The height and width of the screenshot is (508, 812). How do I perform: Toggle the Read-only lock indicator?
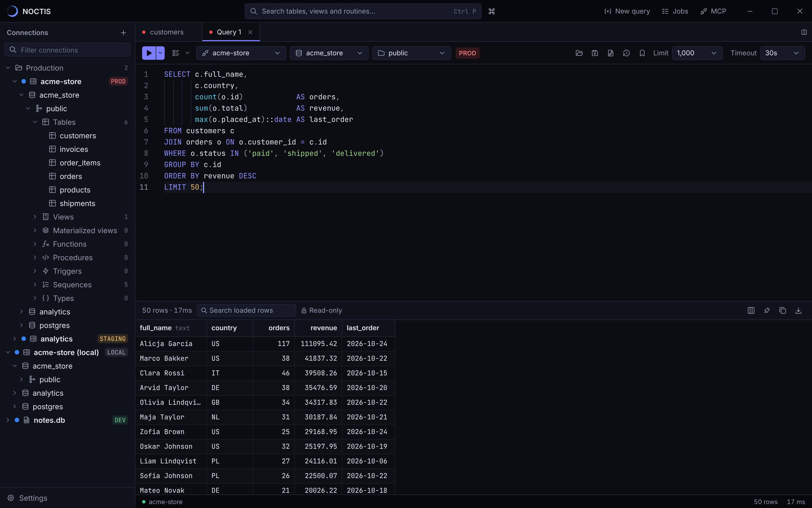tap(321, 310)
